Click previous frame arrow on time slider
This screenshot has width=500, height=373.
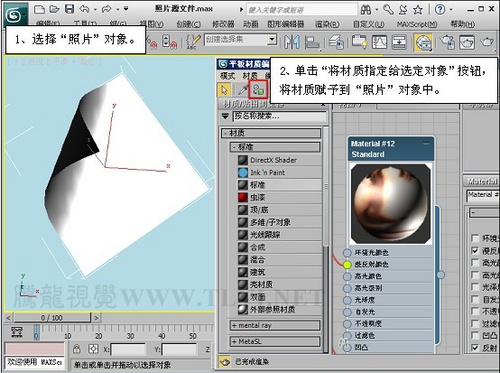pos(9,318)
